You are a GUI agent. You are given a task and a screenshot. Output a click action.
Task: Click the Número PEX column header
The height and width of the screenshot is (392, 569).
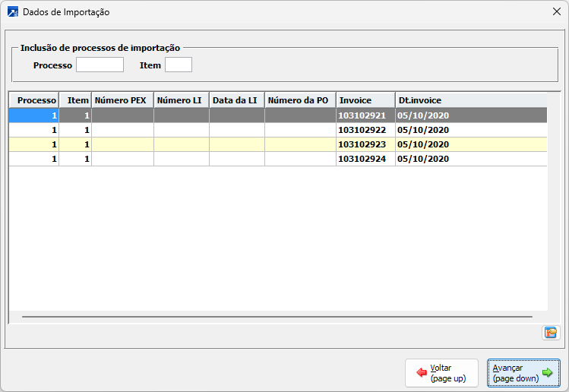click(x=122, y=100)
